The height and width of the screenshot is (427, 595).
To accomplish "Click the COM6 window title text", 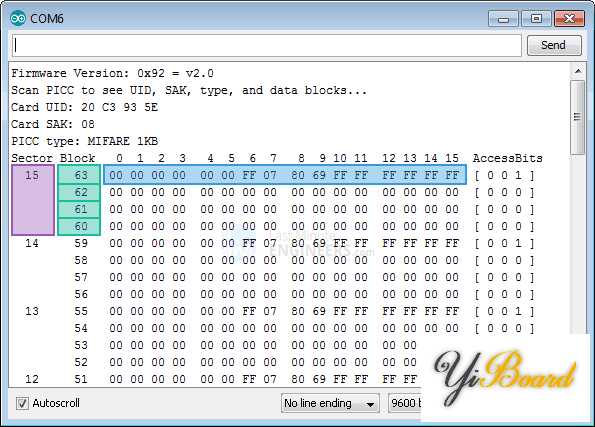I will point(47,19).
